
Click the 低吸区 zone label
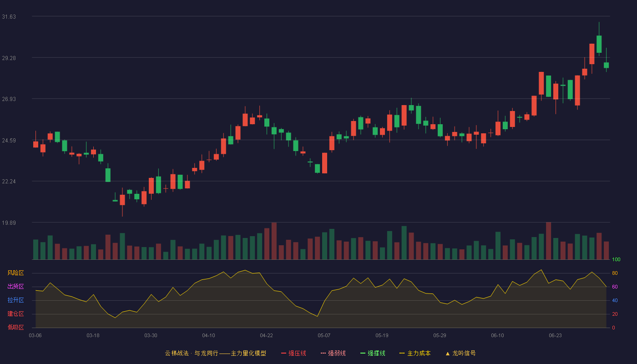point(15,327)
